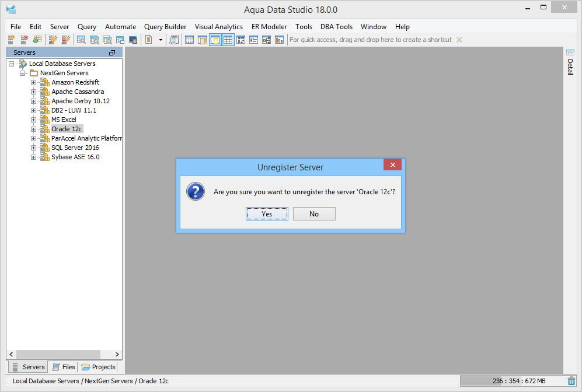Open the Detail side panel tab
582x392 pixels.
coord(570,62)
